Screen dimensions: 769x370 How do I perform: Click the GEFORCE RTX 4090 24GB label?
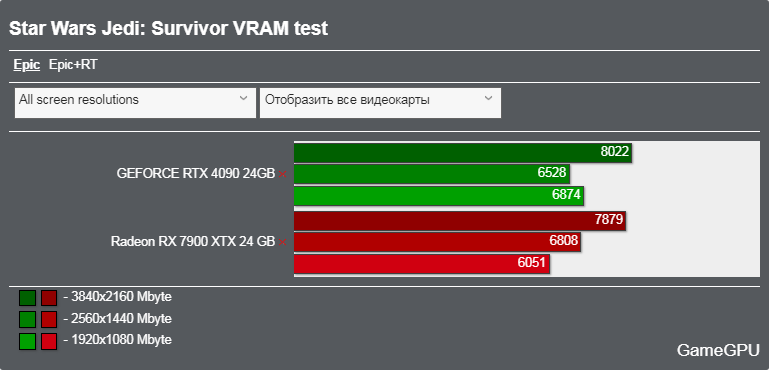[x=196, y=174]
